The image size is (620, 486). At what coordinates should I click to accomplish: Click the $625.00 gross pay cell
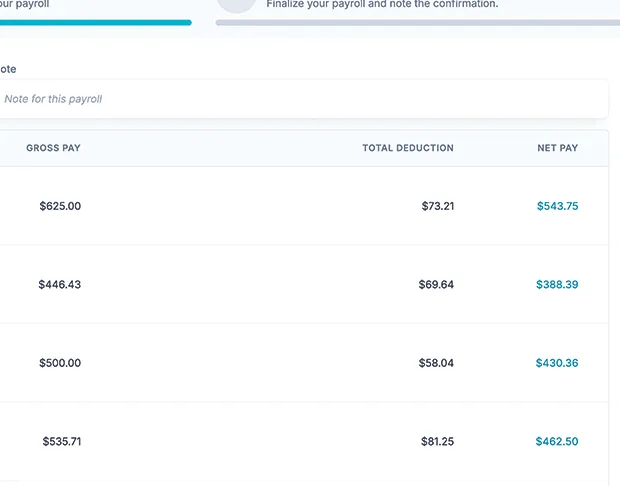[60, 206]
